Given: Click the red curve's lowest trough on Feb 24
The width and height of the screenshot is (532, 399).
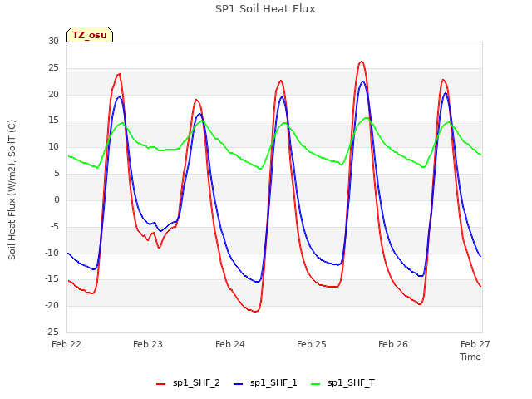Looking at the screenshot, I should pos(255,312).
